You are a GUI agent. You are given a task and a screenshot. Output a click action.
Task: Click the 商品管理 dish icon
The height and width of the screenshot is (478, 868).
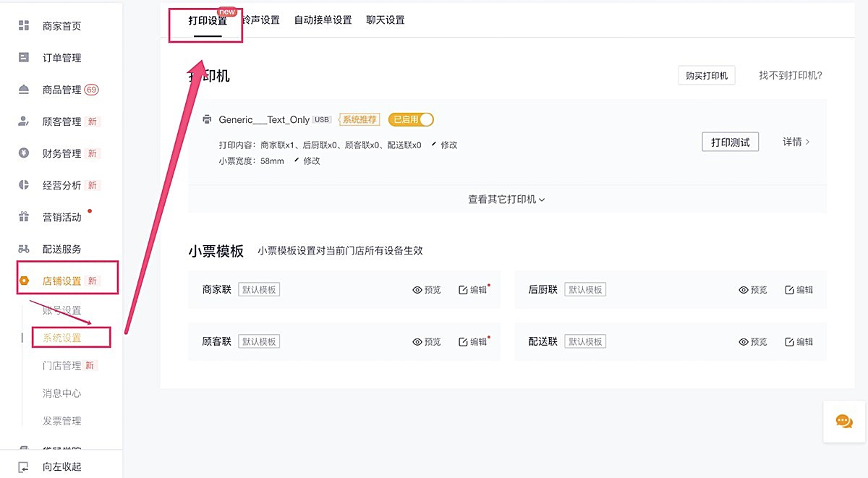pyautogui.click(x=24, y=90)
